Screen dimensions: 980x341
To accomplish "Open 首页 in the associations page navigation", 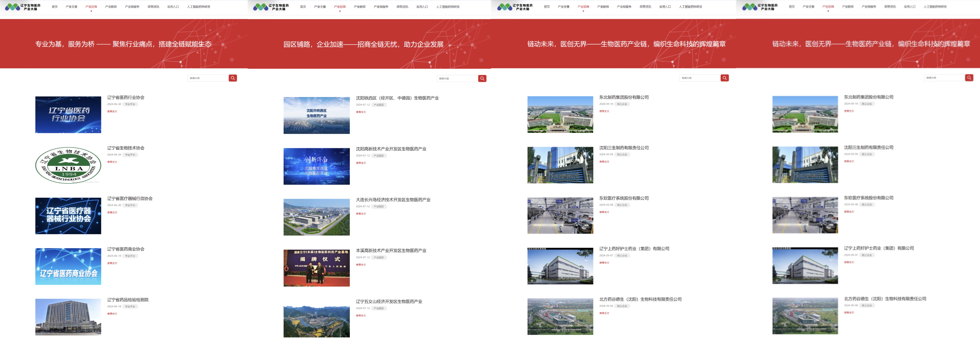I will pyautogui.click(x=55, y=7).
